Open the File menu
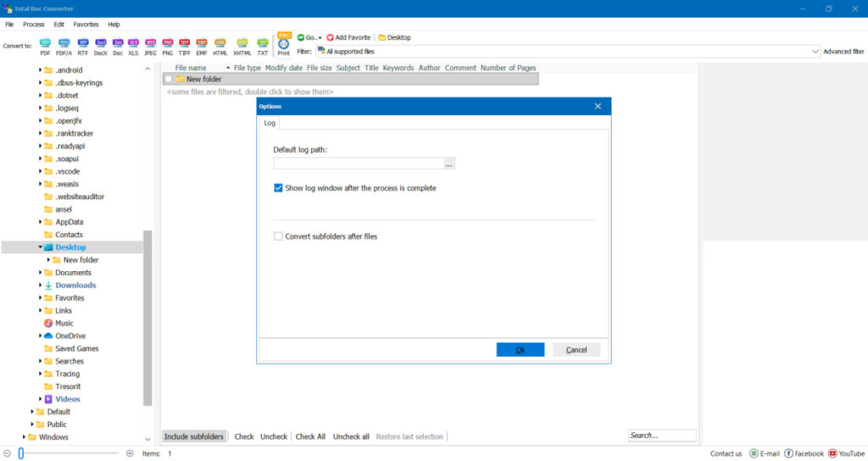868x461 pixels. 9,25
